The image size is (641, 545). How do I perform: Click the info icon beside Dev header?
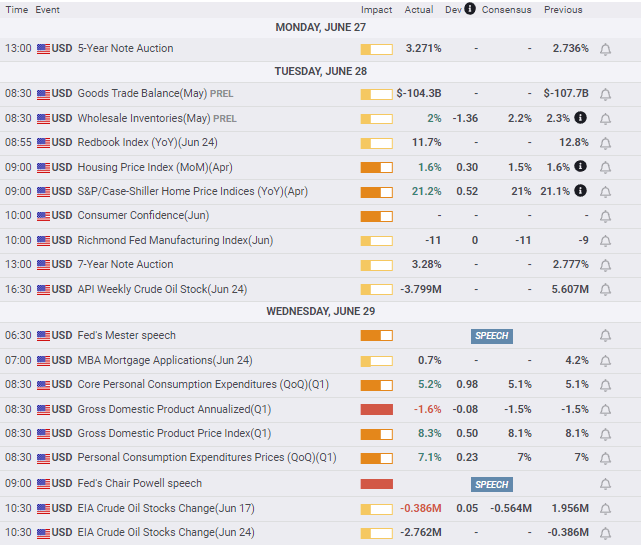pyautogui.click(x=470, y=9)
